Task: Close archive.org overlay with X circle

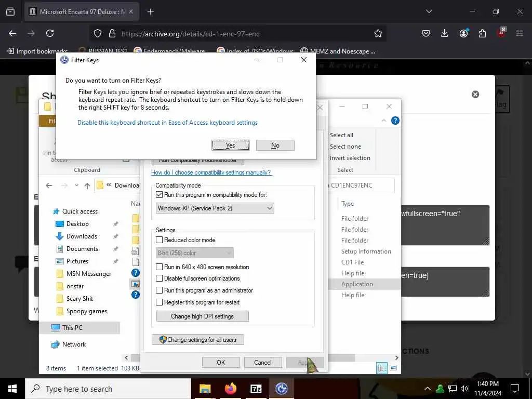Action: click(x=475, y=95)
